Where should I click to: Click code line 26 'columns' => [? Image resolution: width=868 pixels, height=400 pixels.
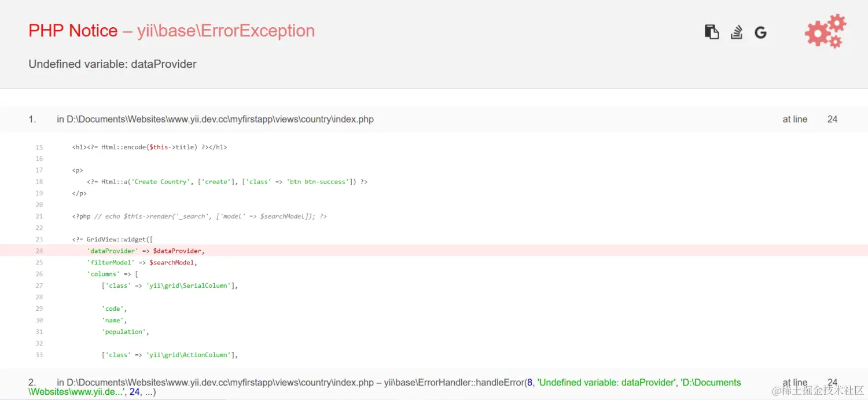click(113, 274)
